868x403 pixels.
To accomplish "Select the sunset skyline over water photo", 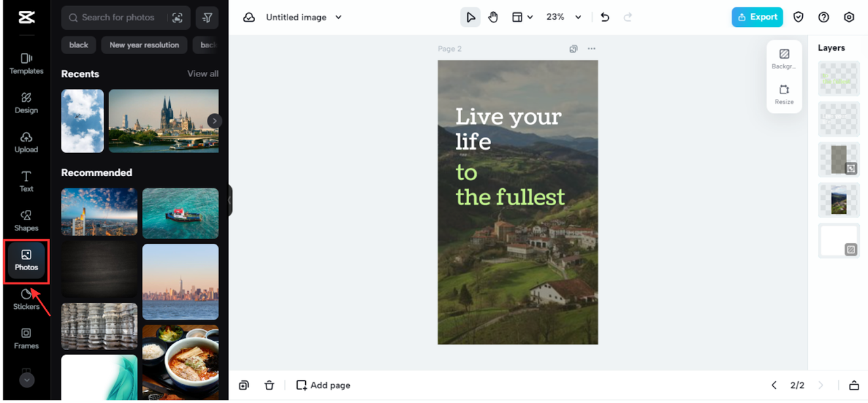I will coord(180,282).
